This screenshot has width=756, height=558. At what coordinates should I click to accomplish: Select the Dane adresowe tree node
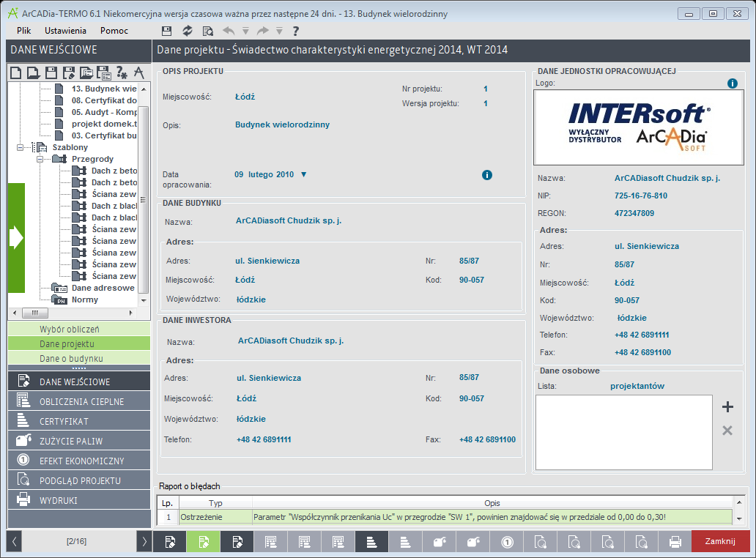tap(103, 288)
